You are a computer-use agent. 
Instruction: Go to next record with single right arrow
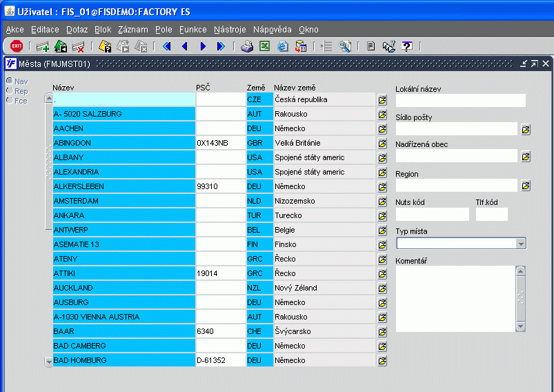pos(203,46)
